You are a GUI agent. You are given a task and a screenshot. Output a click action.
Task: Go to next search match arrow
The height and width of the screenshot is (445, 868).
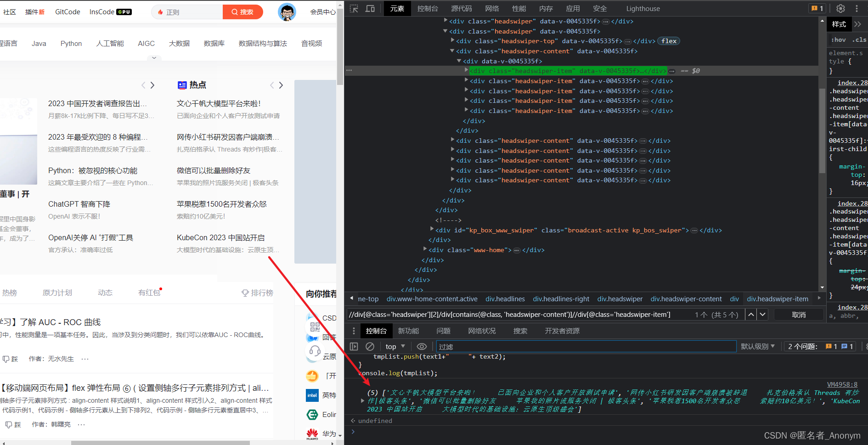point(762,315)
